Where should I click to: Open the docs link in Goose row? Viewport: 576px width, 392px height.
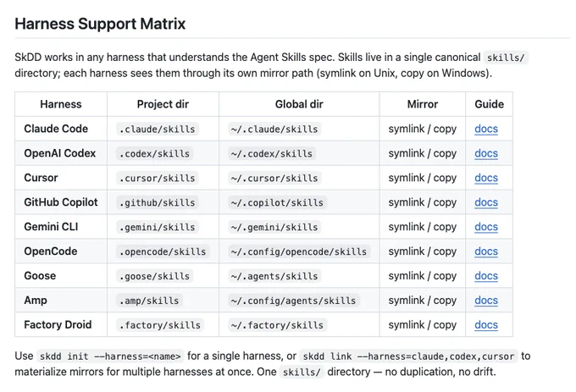pos(486,276)
